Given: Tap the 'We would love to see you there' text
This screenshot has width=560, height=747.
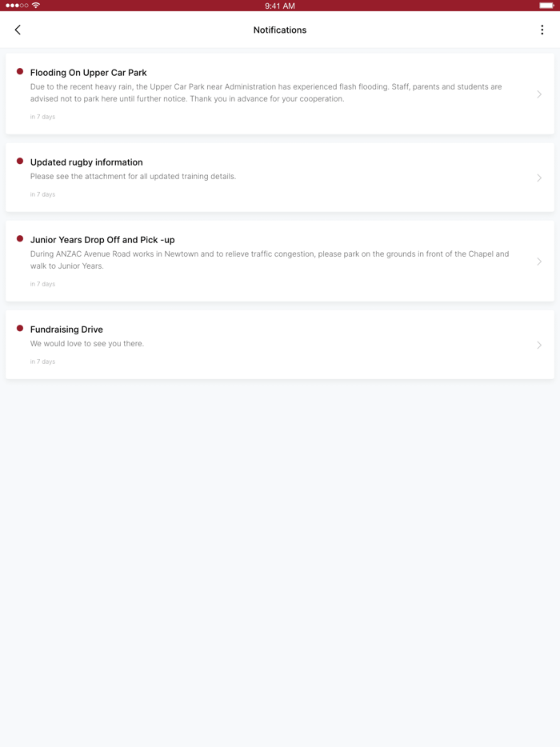Looking at the screenshot, I should 86,343.
